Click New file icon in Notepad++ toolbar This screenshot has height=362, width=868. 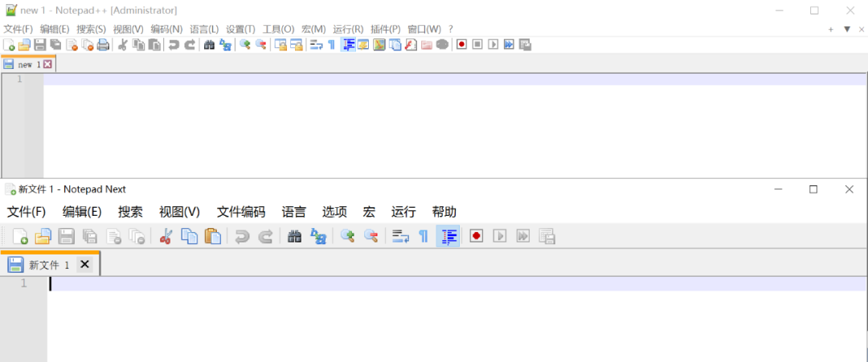tap(9, 45)
